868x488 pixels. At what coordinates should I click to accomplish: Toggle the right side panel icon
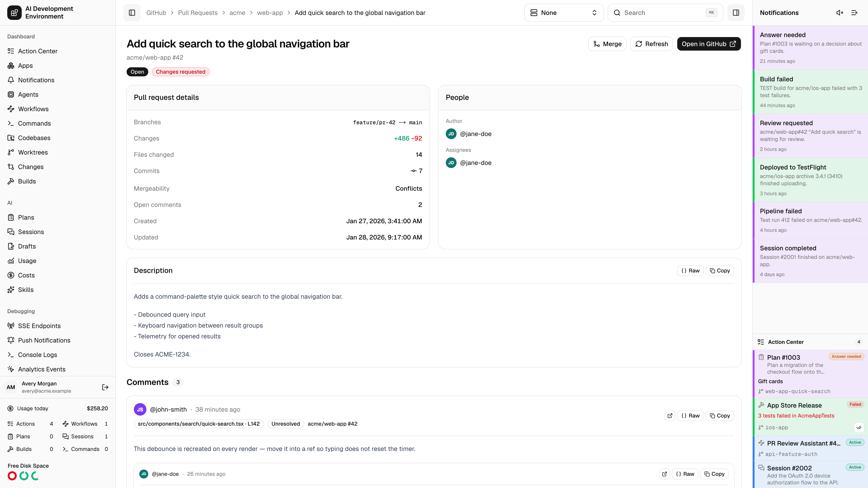pyautogui.click(x=736, y=13)
